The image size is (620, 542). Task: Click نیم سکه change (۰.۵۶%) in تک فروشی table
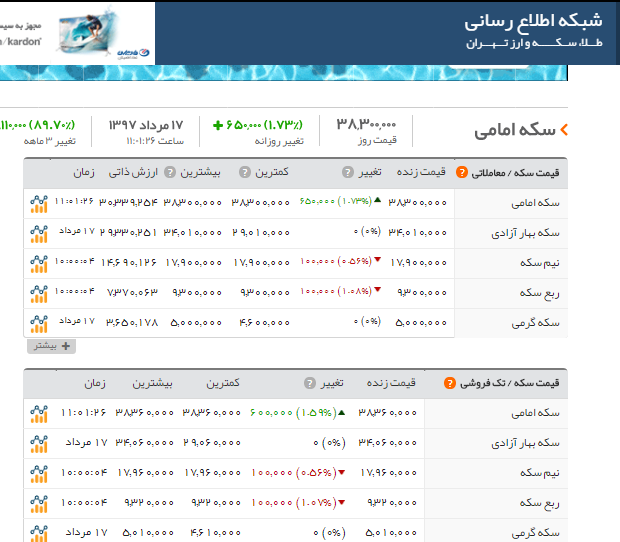tap(316, 472)
